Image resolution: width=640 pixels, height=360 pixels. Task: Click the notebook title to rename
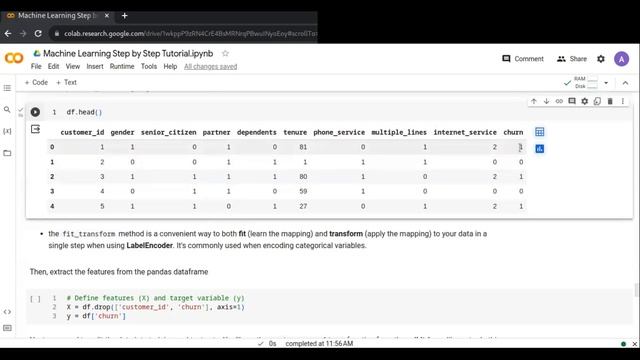click(128, 53)
